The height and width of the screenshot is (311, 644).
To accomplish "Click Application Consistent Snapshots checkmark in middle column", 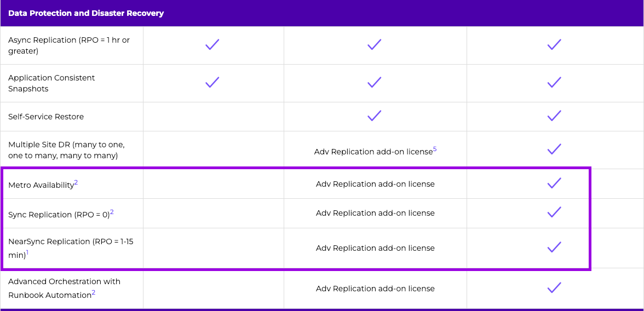I will [375, 82].
